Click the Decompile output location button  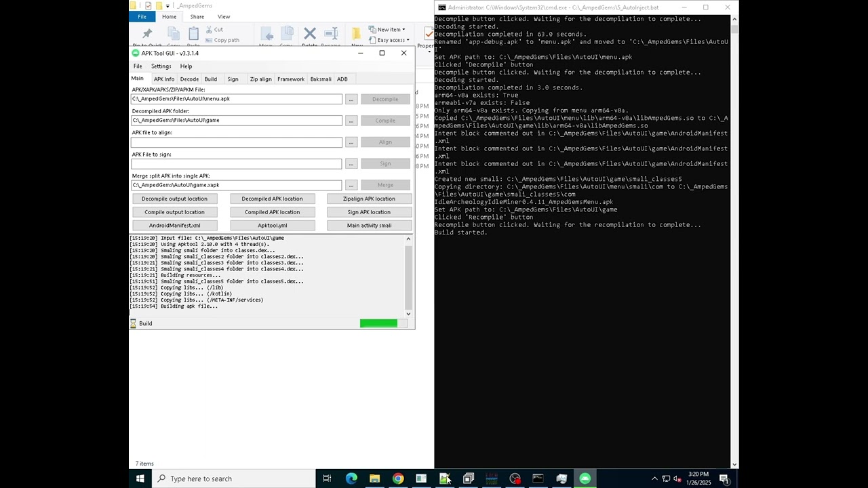point(174,199)
